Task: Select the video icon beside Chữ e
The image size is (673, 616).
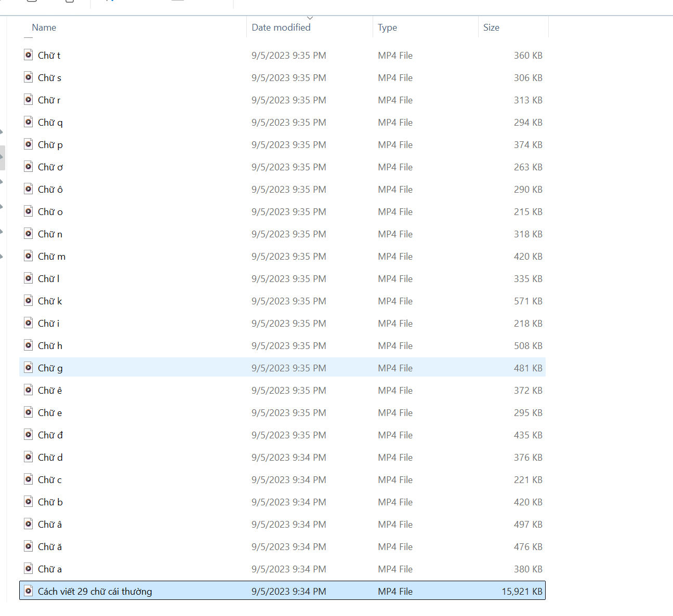Action: click(29, 412)
